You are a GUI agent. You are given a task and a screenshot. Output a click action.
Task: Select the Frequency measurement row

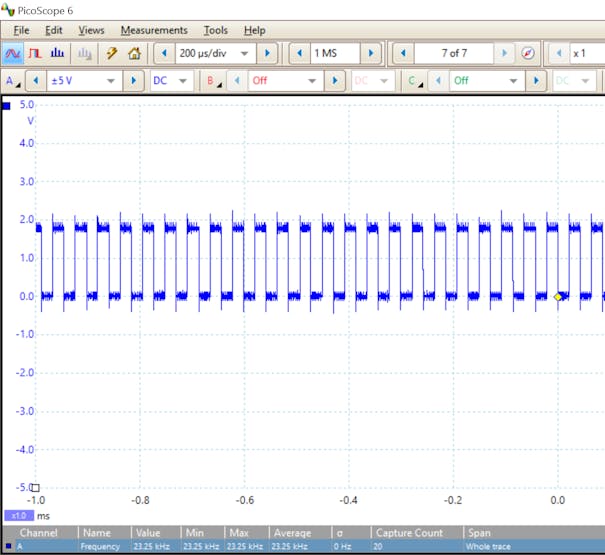(303, 547)
